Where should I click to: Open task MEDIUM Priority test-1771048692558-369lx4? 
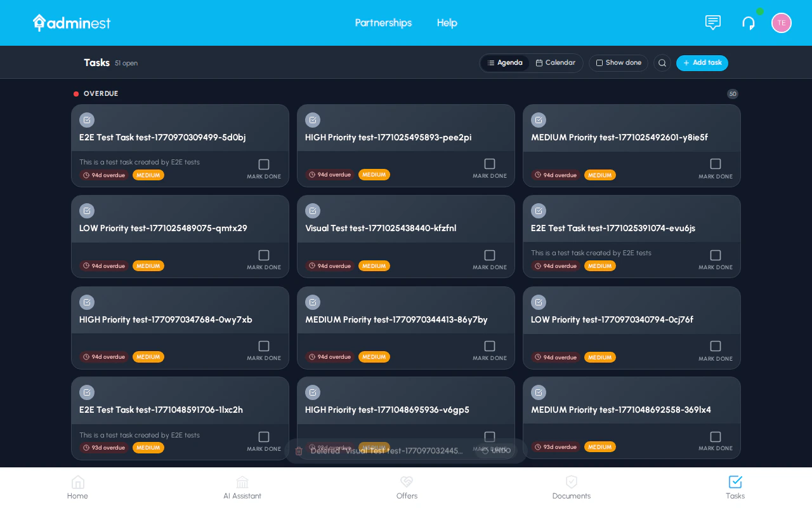tap(621, 410)
